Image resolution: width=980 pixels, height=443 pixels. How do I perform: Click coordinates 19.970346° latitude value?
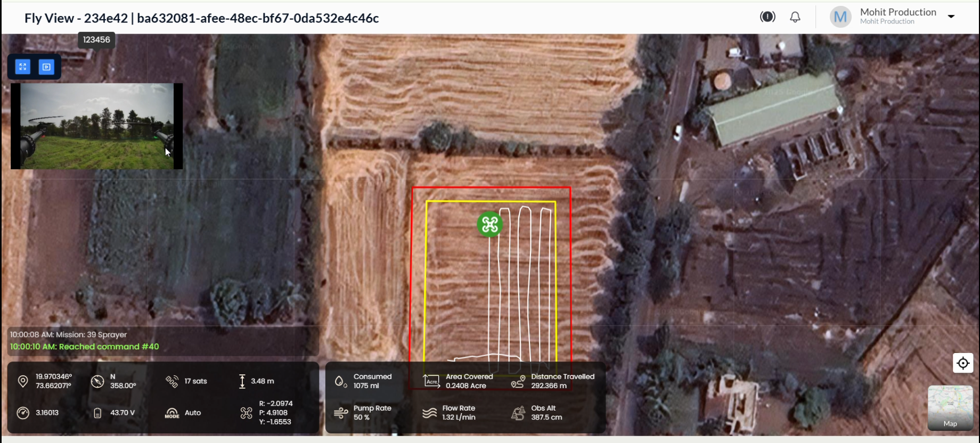tap(54, 376)
